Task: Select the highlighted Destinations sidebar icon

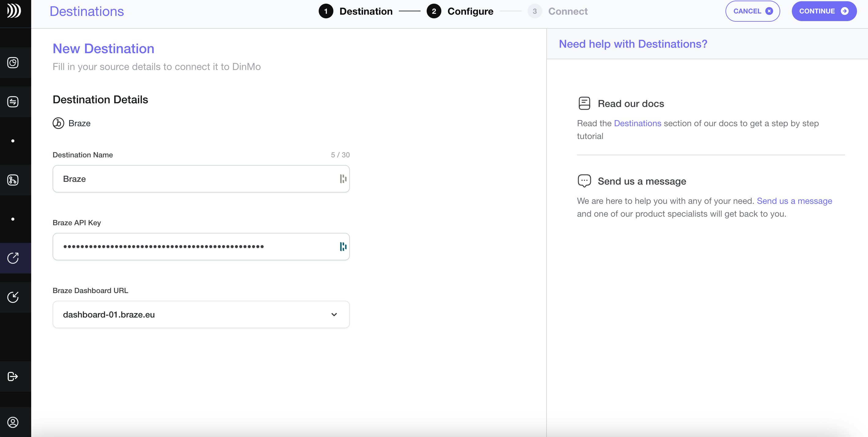Action: point(13,258)
